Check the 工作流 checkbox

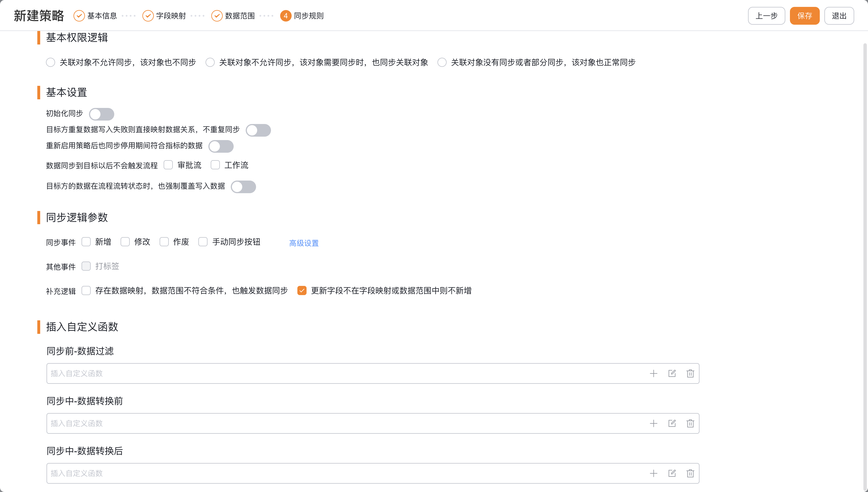[215, 165]
